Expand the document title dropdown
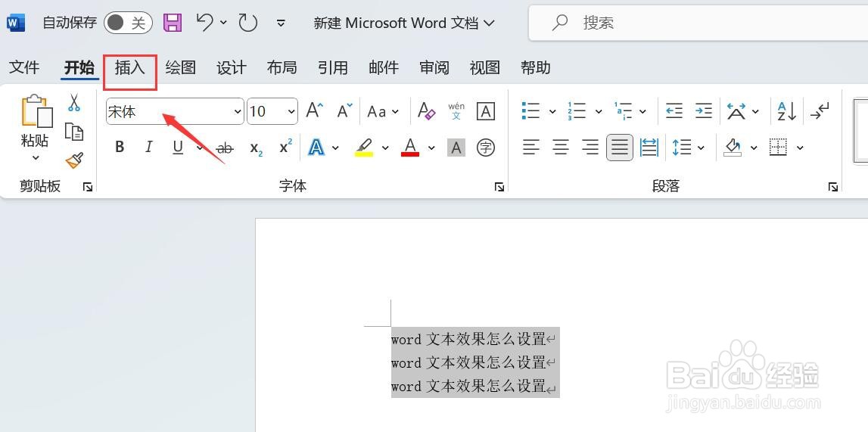 490,23
